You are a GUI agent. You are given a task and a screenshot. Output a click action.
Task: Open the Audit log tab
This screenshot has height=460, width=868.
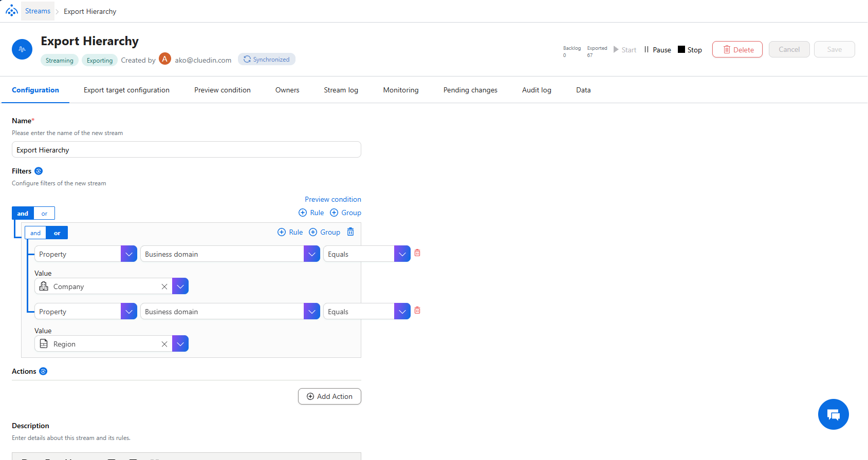[x=537, y=90]
